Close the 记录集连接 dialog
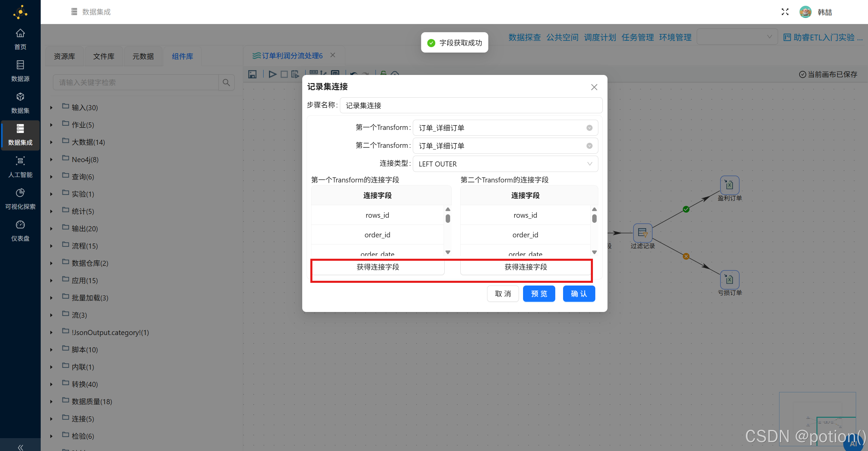The height and width of the screenshot is (451, 868). coord(594,87)
